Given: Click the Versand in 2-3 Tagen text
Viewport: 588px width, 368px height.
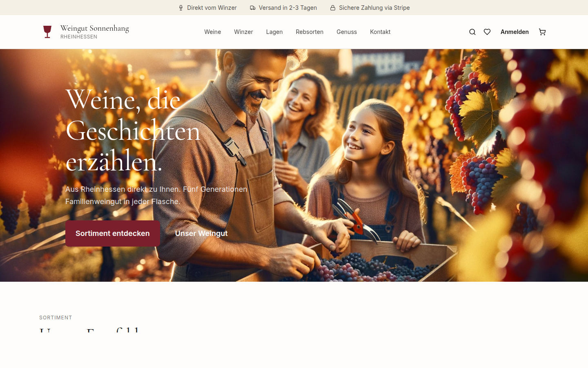Looking at the screenshot, I should 288,8.
